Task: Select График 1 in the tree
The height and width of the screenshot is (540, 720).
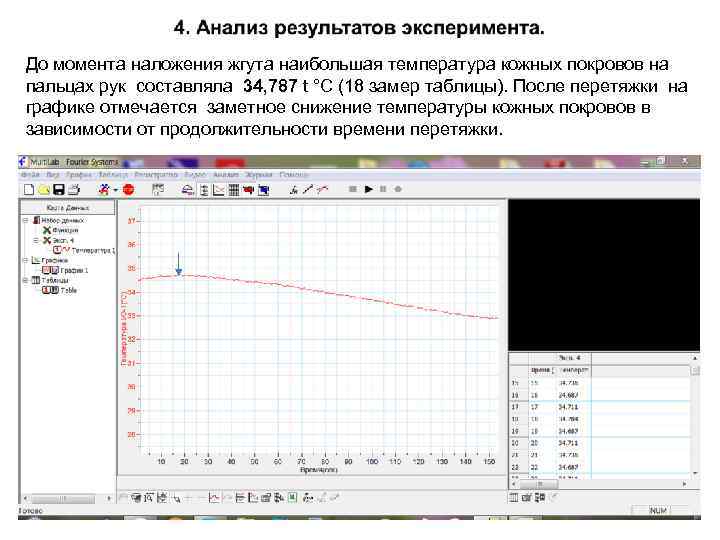Action: [74, 270]
